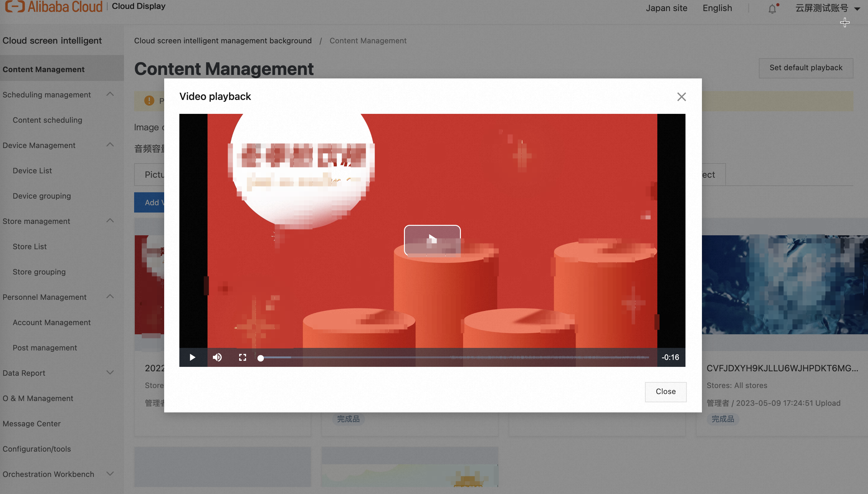Image resolution: width=868 pixels, height=494 pixels.
Task: Click the video progress slider handle
Action: (260, 358)
